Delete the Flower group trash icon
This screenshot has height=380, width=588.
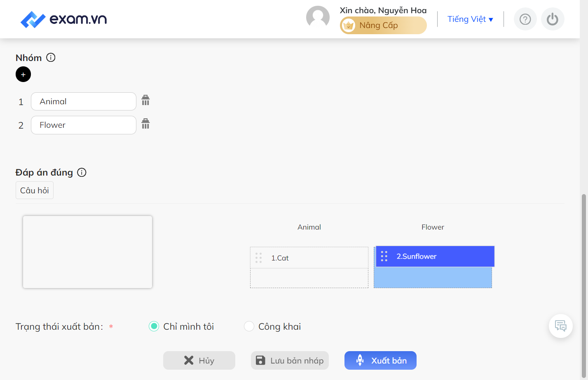coord(145,124)
